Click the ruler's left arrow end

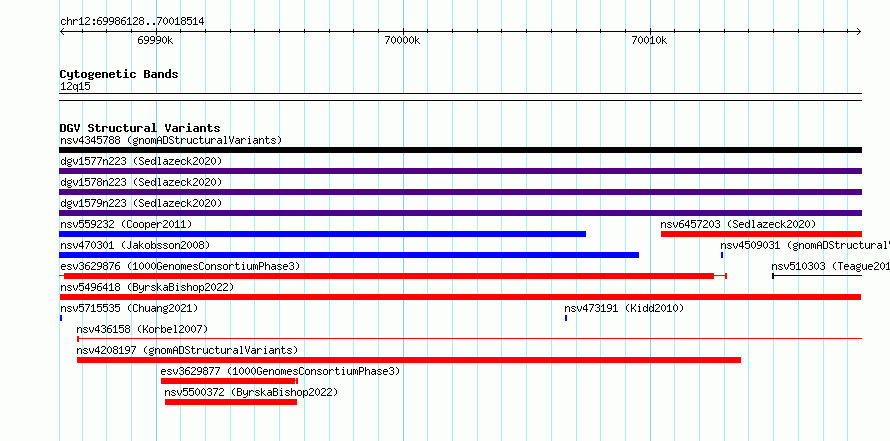click(x=62, y=32)
